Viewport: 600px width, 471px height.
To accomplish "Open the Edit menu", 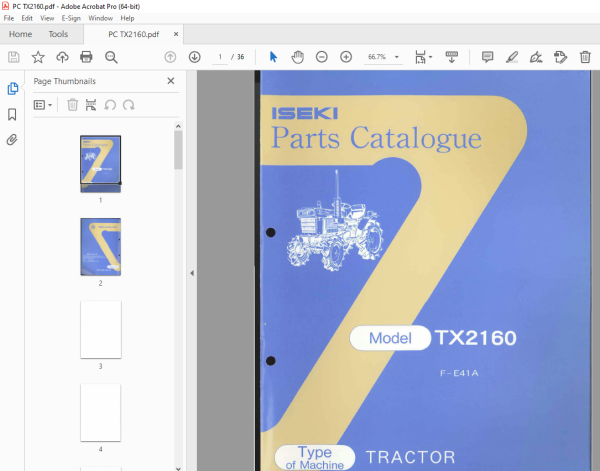I will pos(27,18).
